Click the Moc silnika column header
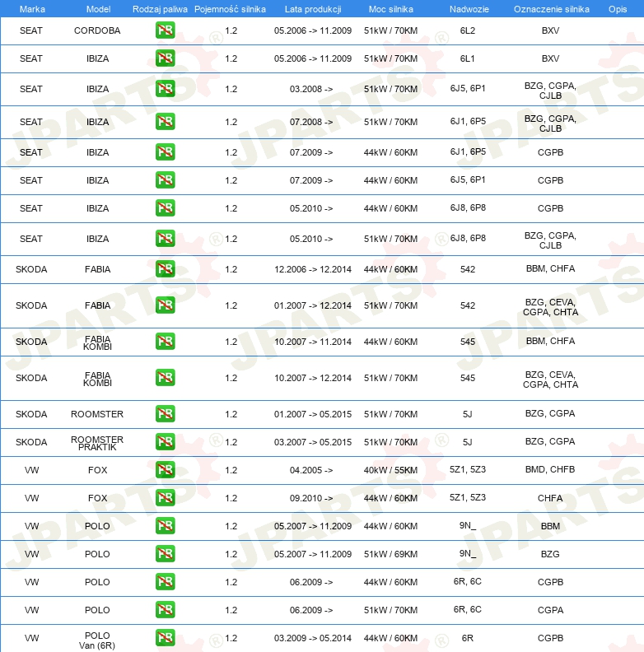This screenshot has width=644, height=652. click(x=391, y=9)
